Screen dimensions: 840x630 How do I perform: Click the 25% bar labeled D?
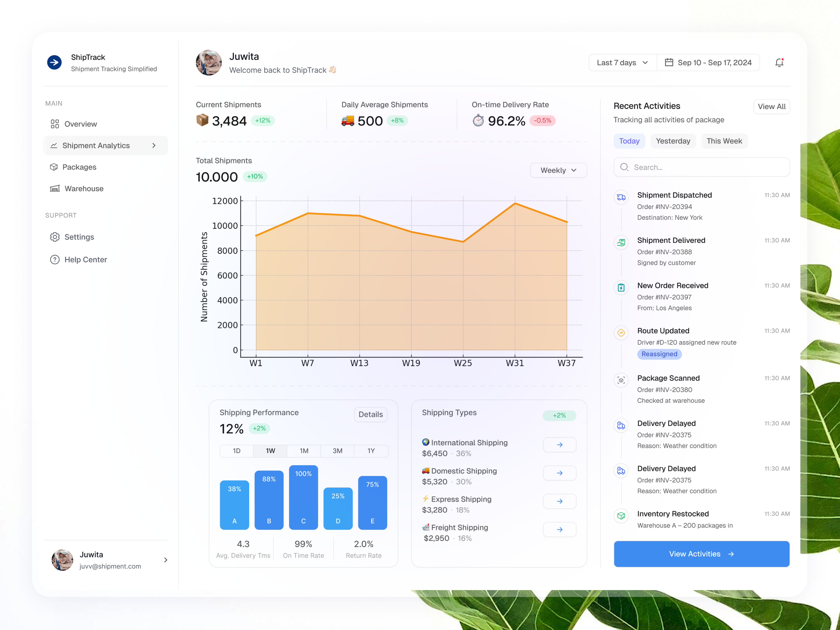pos(338,508)
